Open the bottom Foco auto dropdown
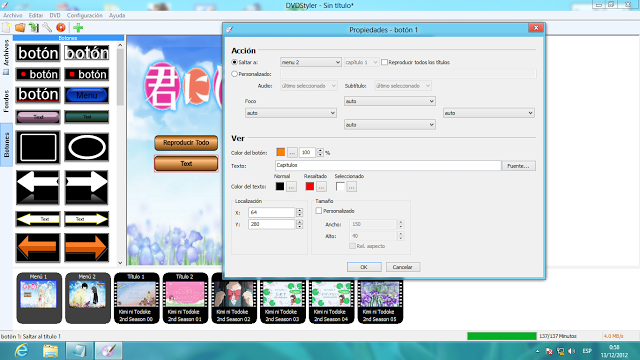This screenshot has height=360, width=640. pyautogui.click(x=389, y=125)
